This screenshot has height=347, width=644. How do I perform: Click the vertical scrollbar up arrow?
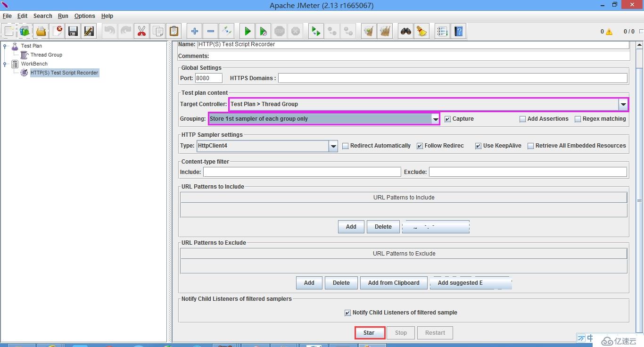click(x=640, y=45)
